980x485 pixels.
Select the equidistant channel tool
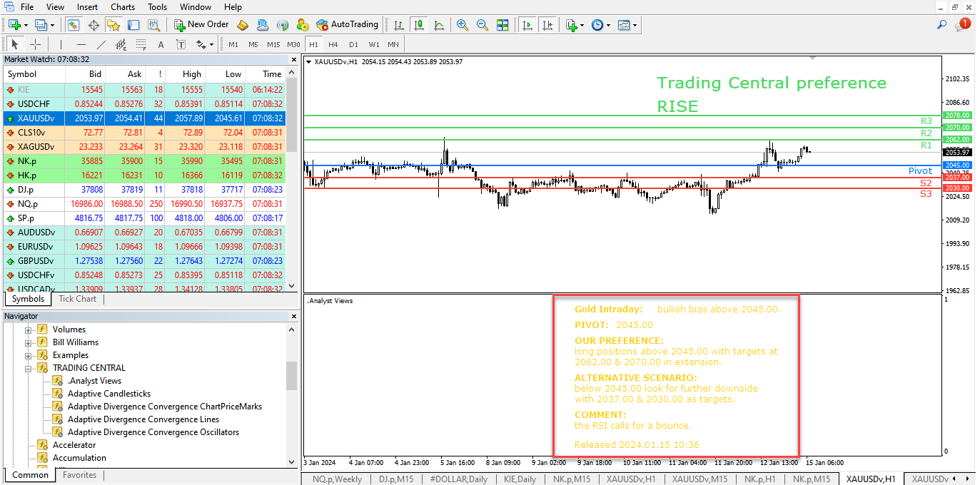coord(121,44)
